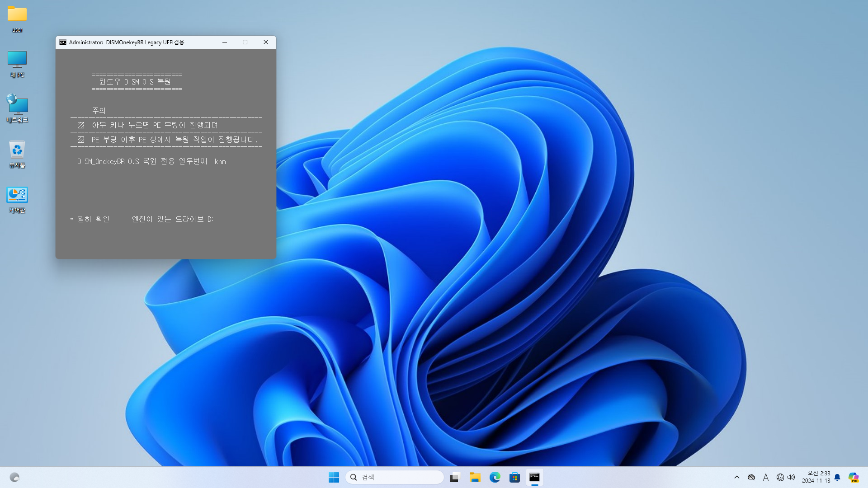
Task: Click the console title bar text
Action: 127,42
